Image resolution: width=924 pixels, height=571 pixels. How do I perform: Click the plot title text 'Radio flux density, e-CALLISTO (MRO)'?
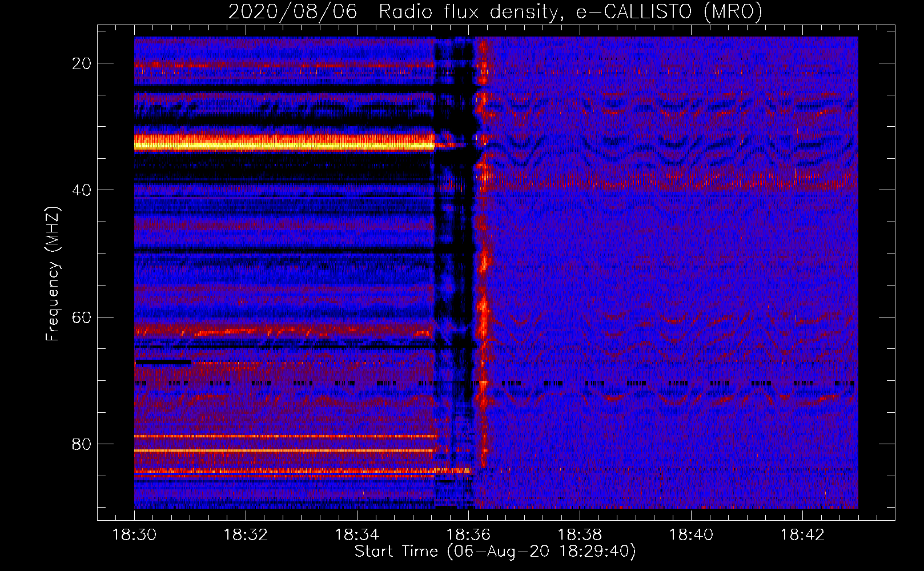(x=571, y=11)
